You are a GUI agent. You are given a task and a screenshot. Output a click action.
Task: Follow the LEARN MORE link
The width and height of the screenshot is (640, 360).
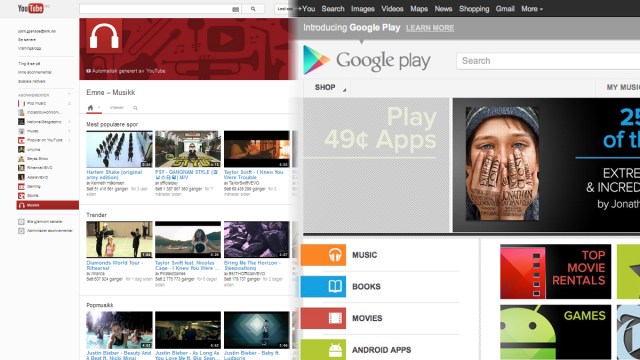click(x=430, y=28)
